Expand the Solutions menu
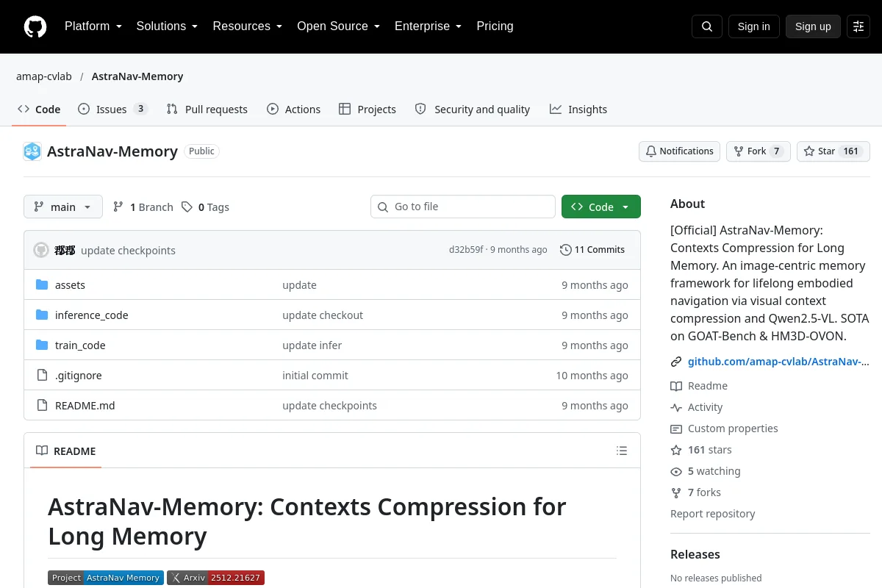 [167, 26]
